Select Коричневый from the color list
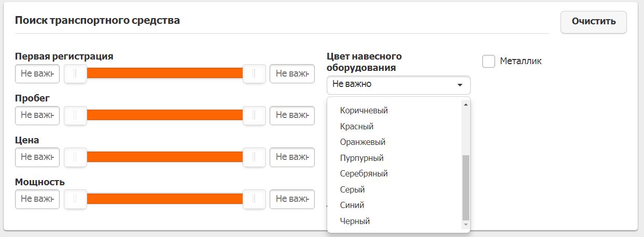This screenshot has height=237, width=644. click(364, 111)
